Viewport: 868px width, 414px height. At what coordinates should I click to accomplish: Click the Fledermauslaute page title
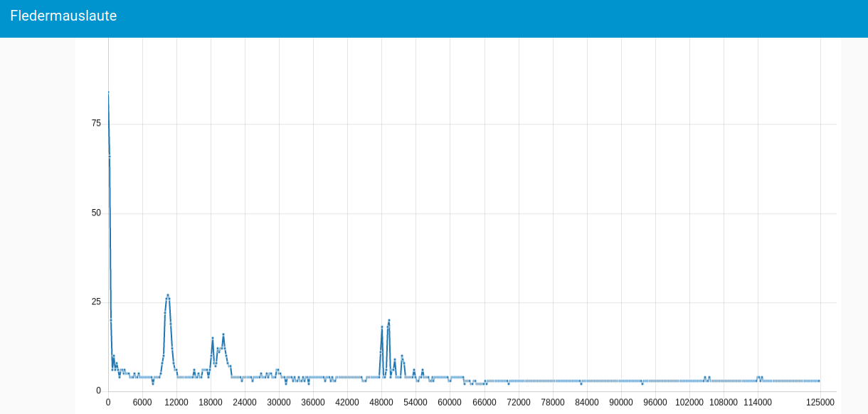click(63, 16)
